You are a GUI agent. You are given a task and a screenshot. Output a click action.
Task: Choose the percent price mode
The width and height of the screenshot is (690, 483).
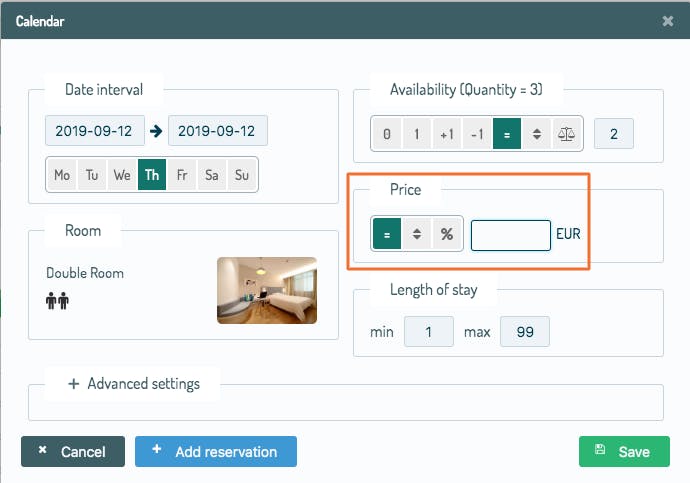[x=446, y=235]
